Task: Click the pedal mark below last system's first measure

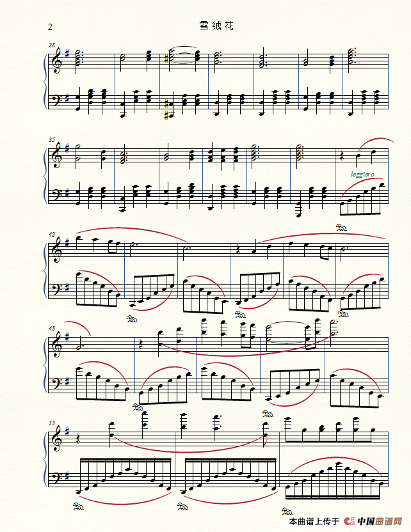Action: (79, 507)
